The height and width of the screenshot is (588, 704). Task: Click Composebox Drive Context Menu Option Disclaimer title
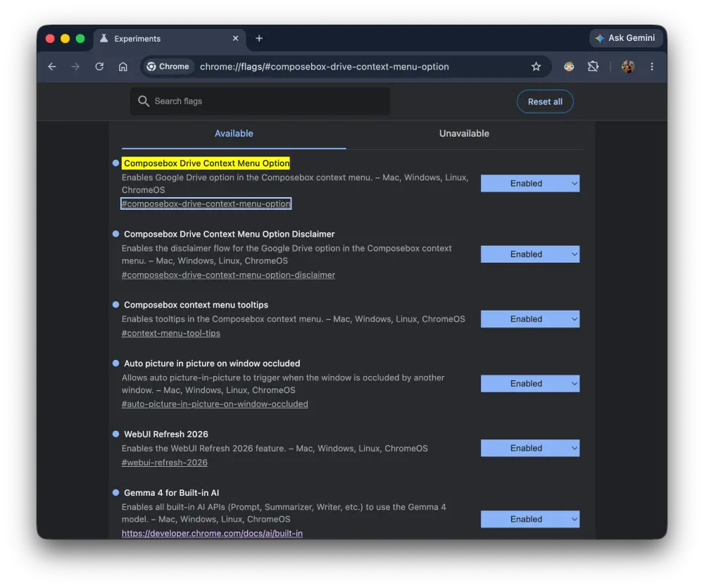229,234
